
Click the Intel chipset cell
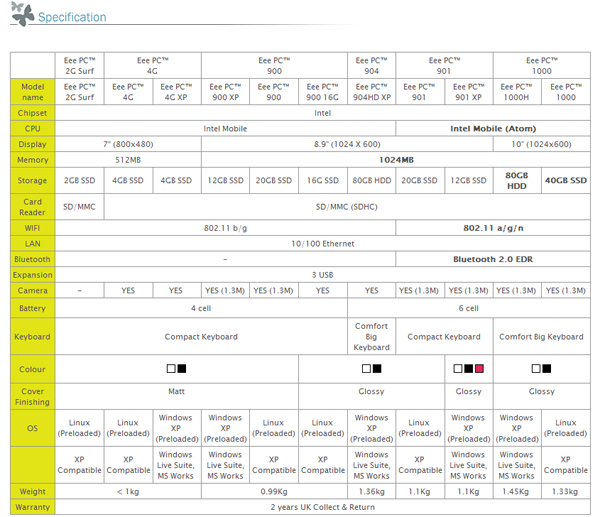(x=323, y=113)
